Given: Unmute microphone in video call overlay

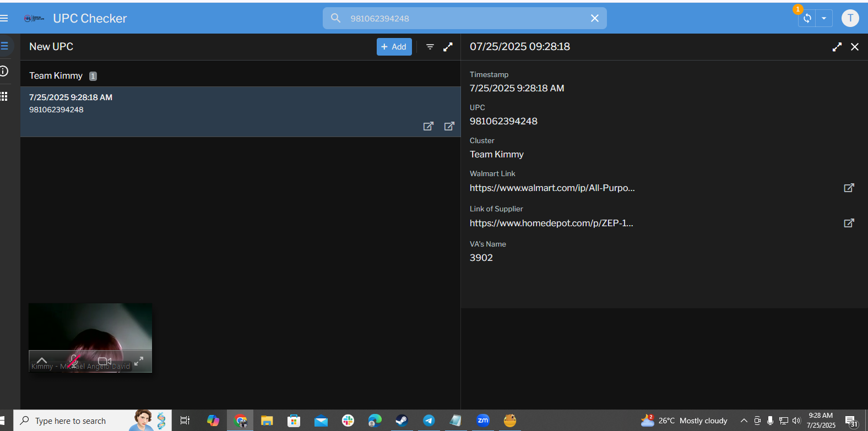Looking at the screenshot, I should coord(74,361).
